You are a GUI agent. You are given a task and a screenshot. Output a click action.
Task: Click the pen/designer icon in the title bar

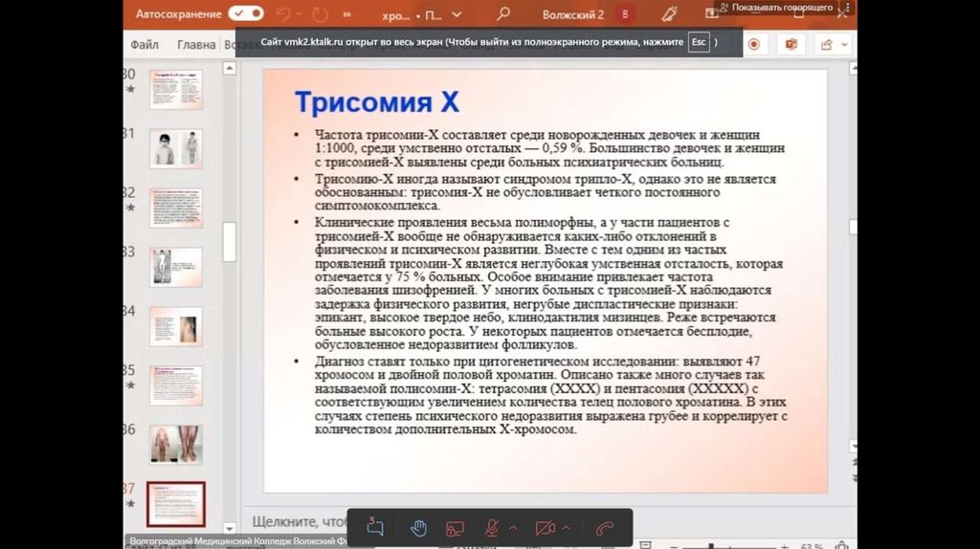tap(669, 13)
